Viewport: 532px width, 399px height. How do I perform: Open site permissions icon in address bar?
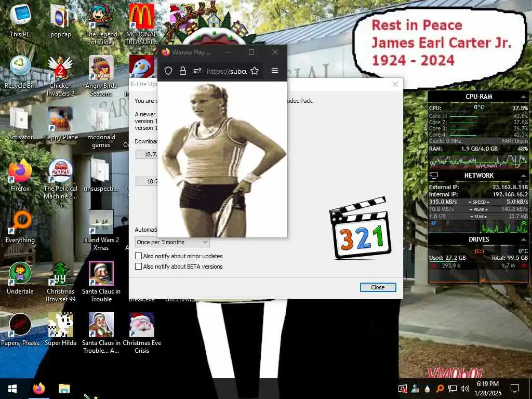click(x=197, y=71)
